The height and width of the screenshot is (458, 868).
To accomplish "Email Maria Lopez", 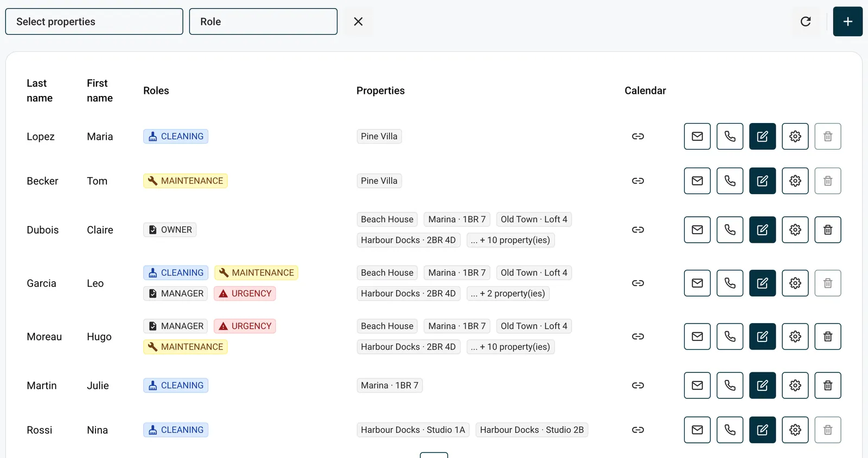I will (697, 137).
